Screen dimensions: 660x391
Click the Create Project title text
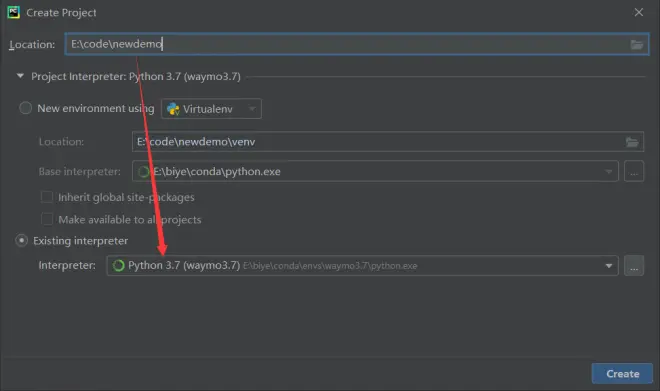pyautogui.click(x=61, y=13)
